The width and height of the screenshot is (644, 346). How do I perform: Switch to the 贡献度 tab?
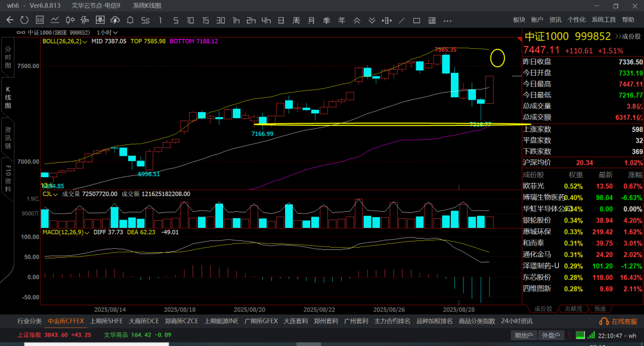574,308
